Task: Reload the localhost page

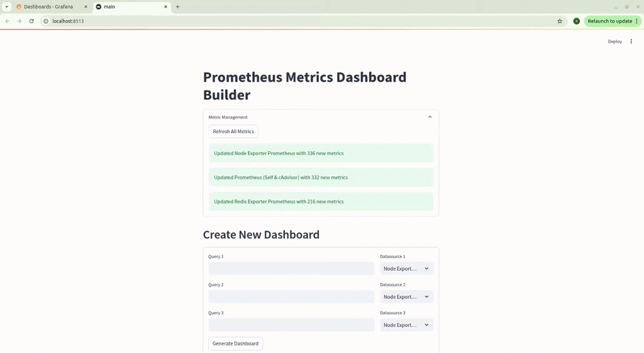Action: 31,21
